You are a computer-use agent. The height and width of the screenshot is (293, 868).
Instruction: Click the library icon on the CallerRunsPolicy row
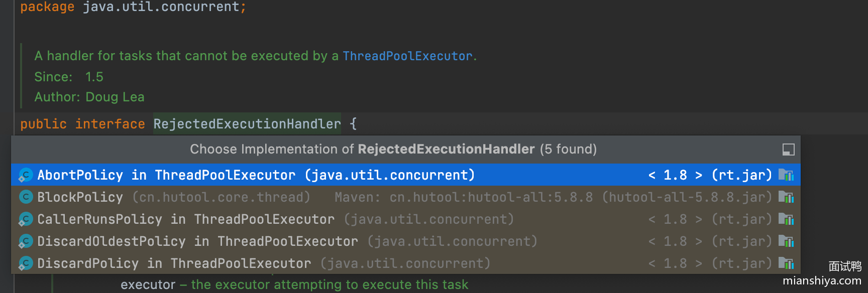(786, 219)
